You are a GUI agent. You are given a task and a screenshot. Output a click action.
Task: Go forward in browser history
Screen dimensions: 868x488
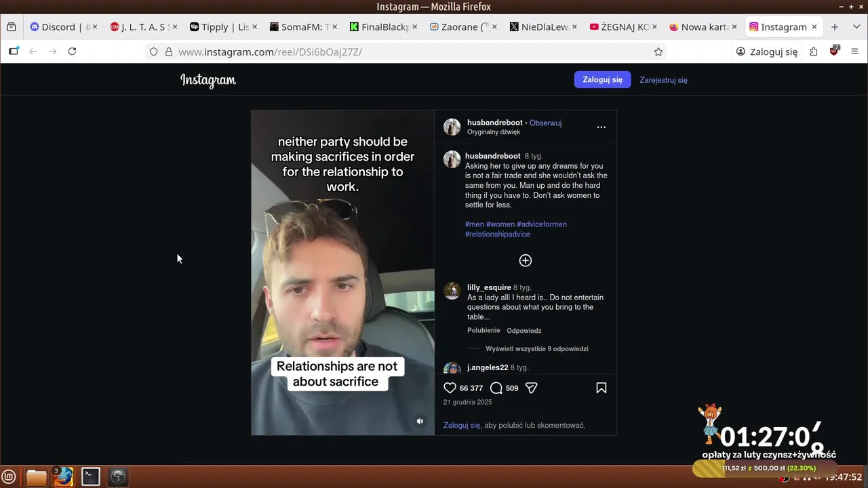coord(52,52)
